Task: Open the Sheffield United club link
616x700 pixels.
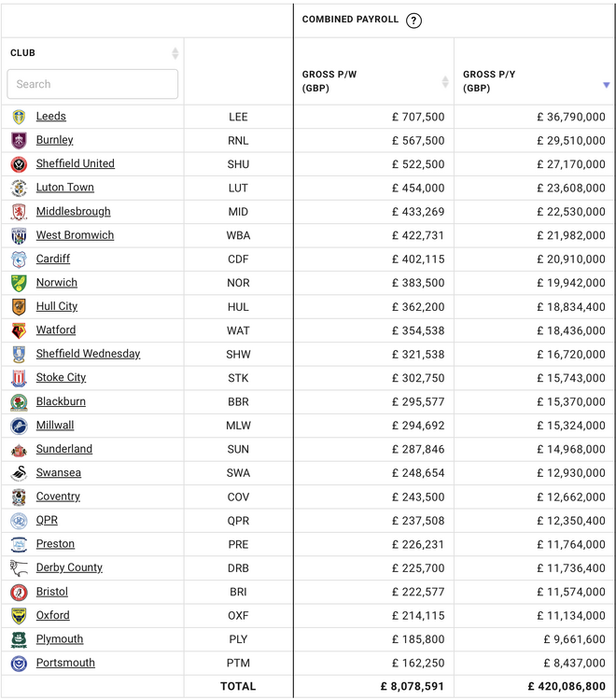Action: (x=76, y=163)
